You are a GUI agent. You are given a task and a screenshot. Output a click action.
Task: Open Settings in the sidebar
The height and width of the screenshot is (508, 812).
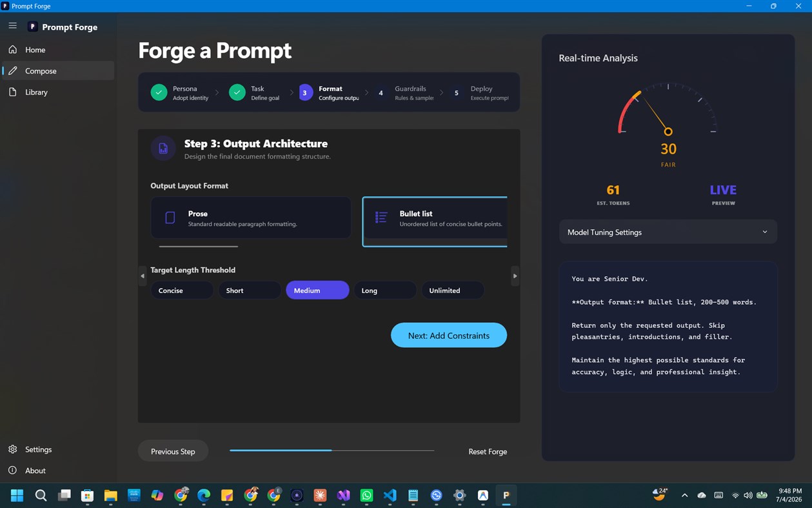click(58, 449)
